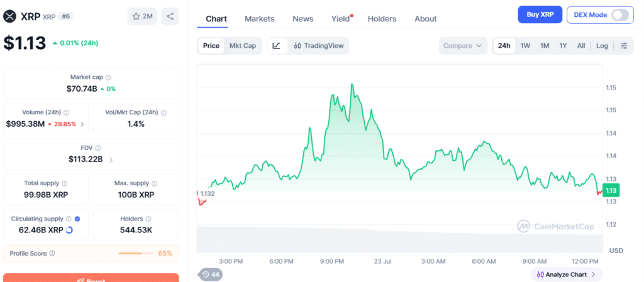644x282 pixels.
Task: Open the Chart tab
Action: [x=216, y=19]
